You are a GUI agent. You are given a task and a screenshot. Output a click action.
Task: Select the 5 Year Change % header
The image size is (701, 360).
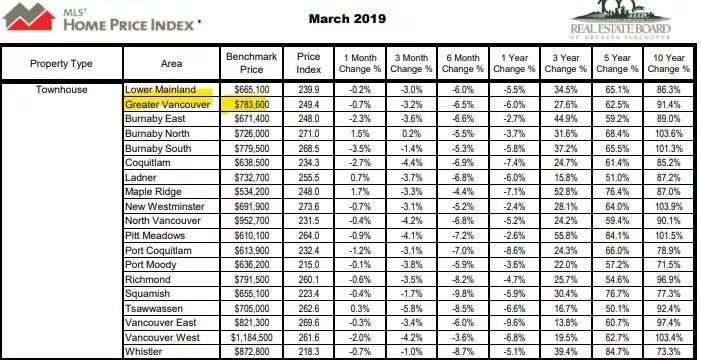(617, 64)
